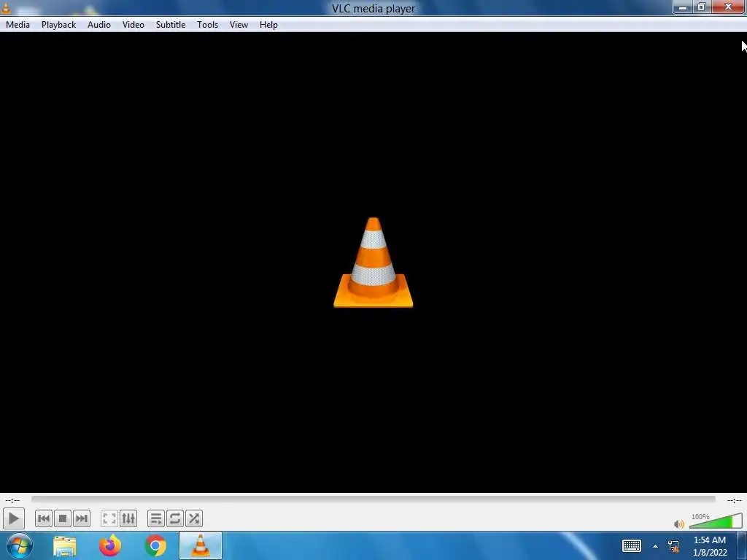747x560 pixels.
Task: Open the Playback menu
Action: tap(58, 25)
